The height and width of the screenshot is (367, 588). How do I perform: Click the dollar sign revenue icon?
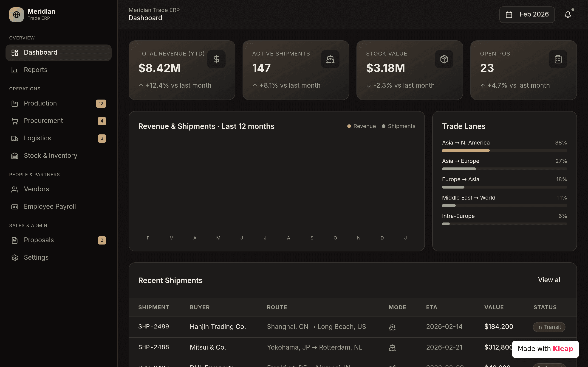point(216,59)
